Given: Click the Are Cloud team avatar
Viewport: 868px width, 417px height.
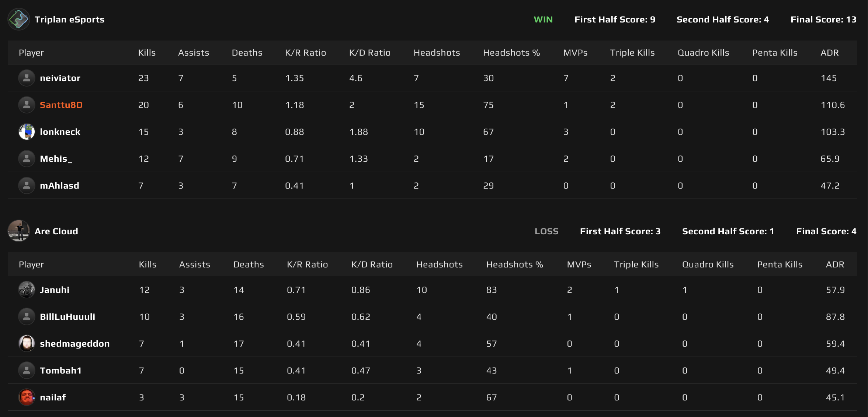Looking at the screenshot, I should click(18, 231).
